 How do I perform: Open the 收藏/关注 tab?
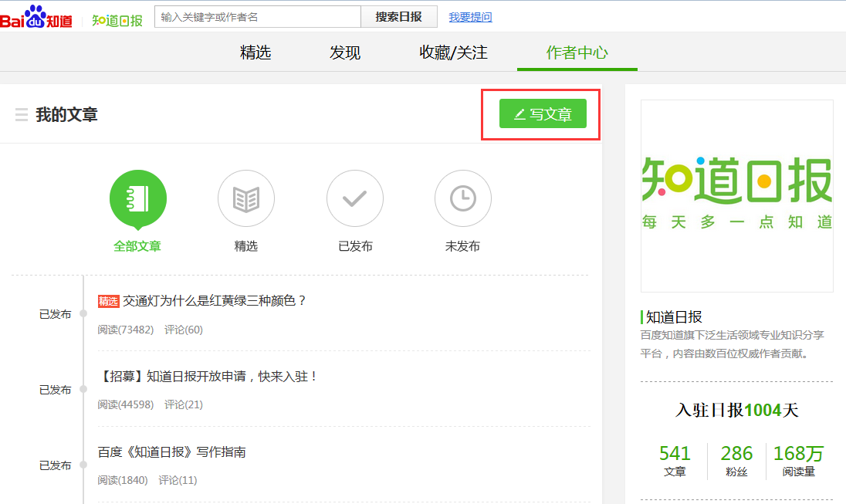[454, 52]
